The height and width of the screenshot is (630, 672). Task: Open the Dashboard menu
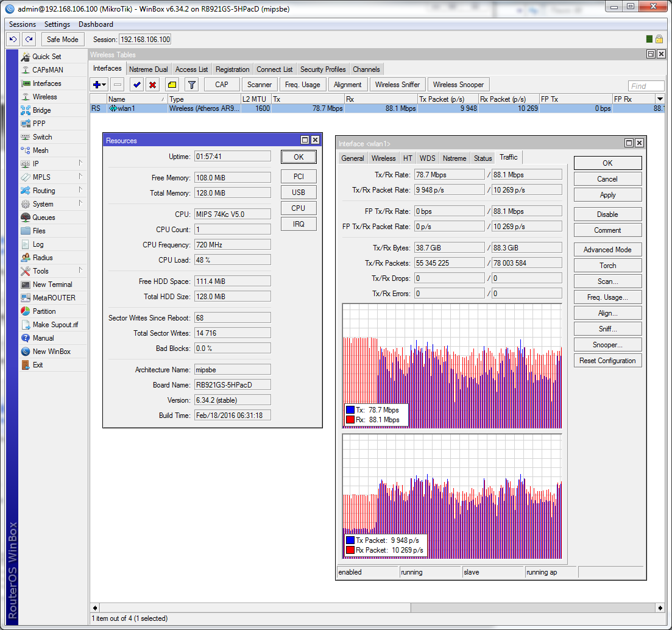point(96,24)
